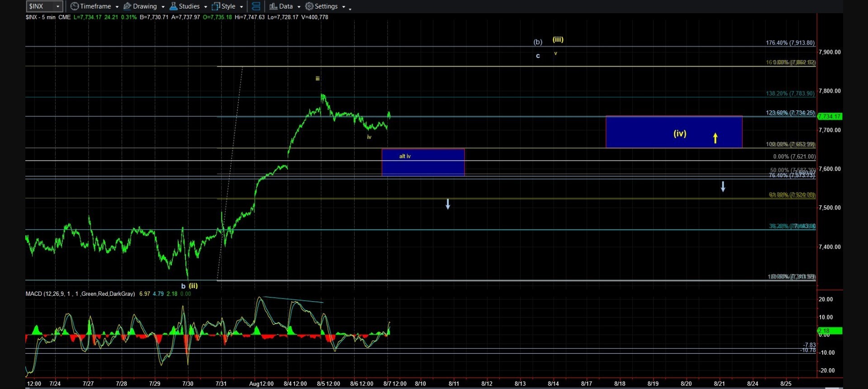Click the MACD (12,26,9) study label
The width and height of the screenshot is (868, 389).
80,294
